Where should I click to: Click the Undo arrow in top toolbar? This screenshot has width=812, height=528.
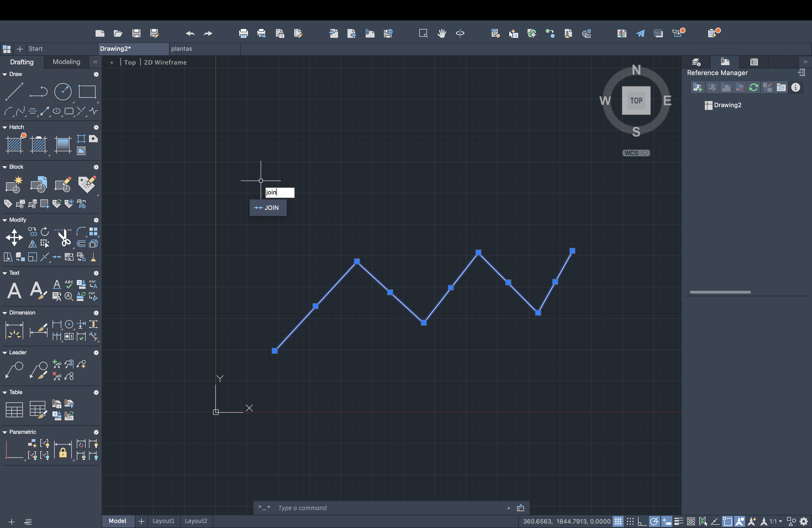[190, 33]
